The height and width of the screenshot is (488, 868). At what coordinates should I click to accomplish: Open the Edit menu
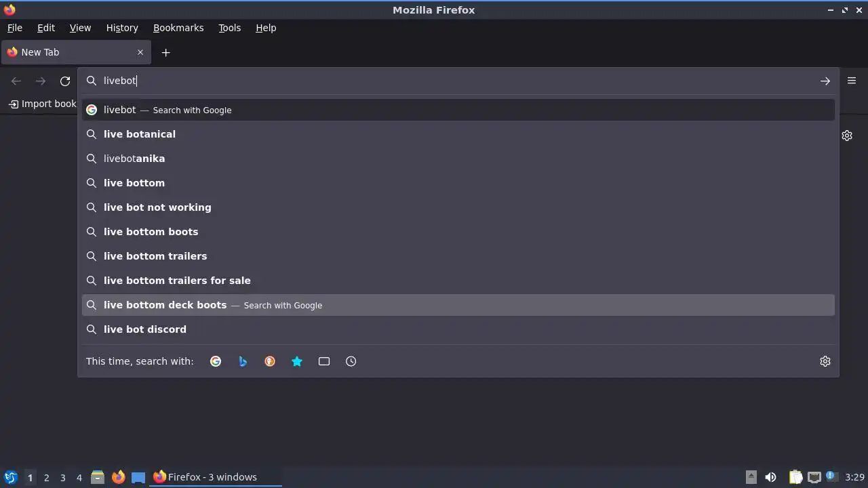point(46,28)
